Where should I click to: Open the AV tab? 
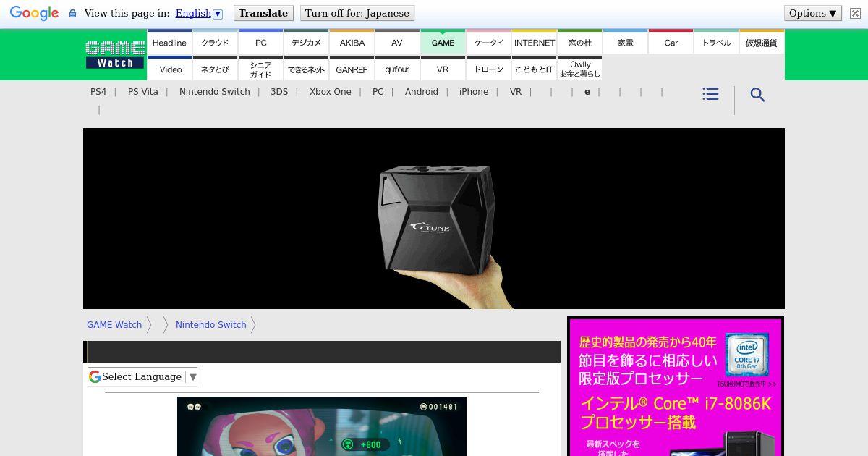397,42
